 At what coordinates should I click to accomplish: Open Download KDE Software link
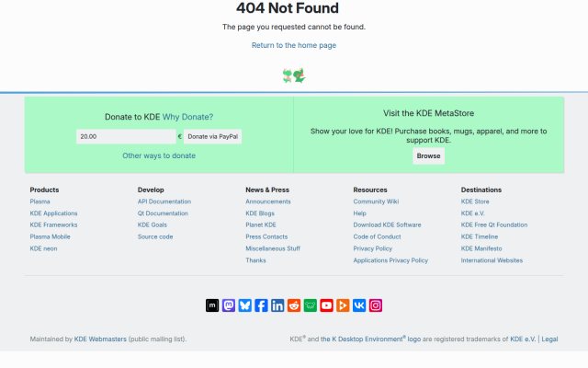click(387, 224)
